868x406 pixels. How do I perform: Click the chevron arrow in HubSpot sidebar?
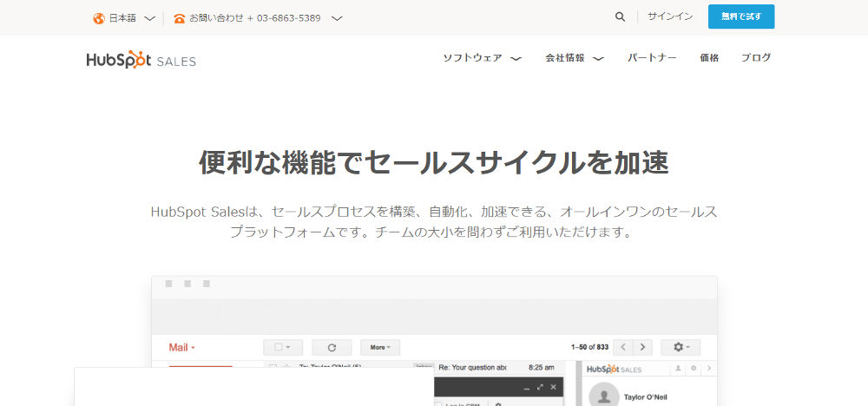[709, 369]
